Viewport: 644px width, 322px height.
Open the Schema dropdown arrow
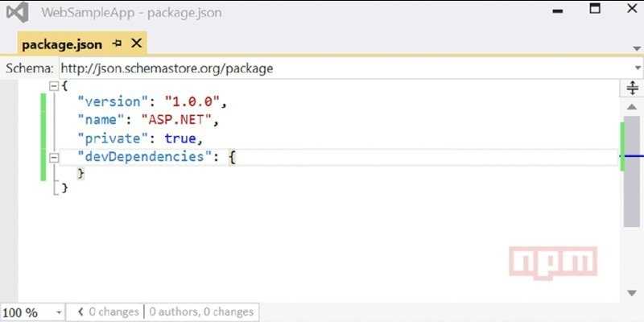tap(638, 68)
